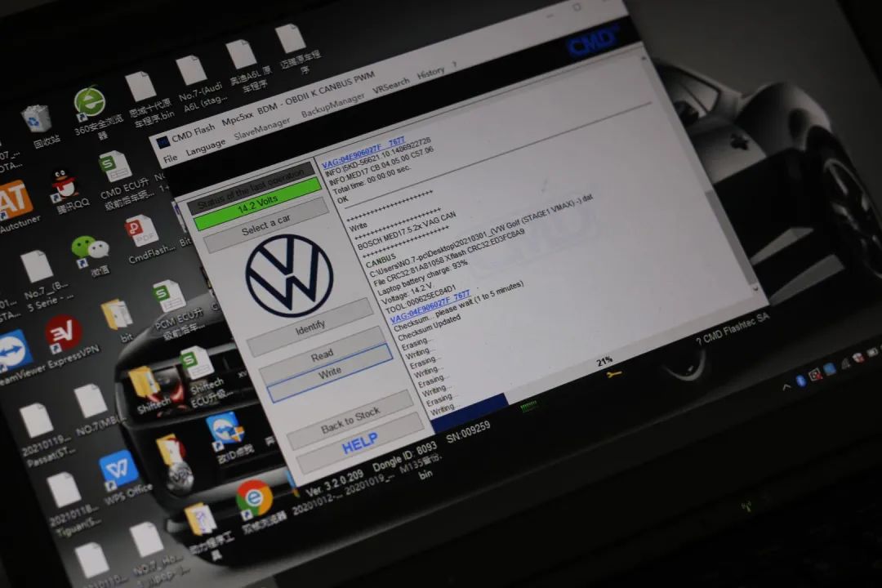Click the 'BOSCH MED17.5.2x VAG CAN' log line
The image size is (882, 588).
pyautogui.click(x=407, y=230)
